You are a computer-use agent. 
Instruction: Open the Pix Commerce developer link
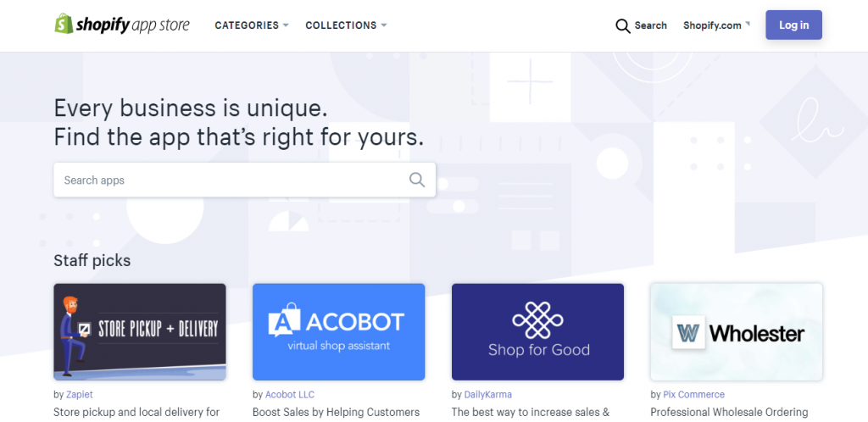pos(693,394)
